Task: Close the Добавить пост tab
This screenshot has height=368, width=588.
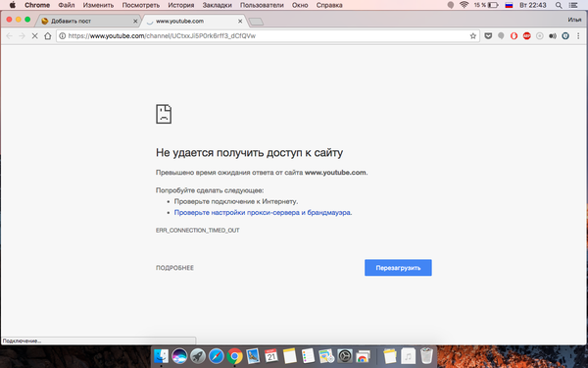Action: pyautogui.click(x=135, y=22)
